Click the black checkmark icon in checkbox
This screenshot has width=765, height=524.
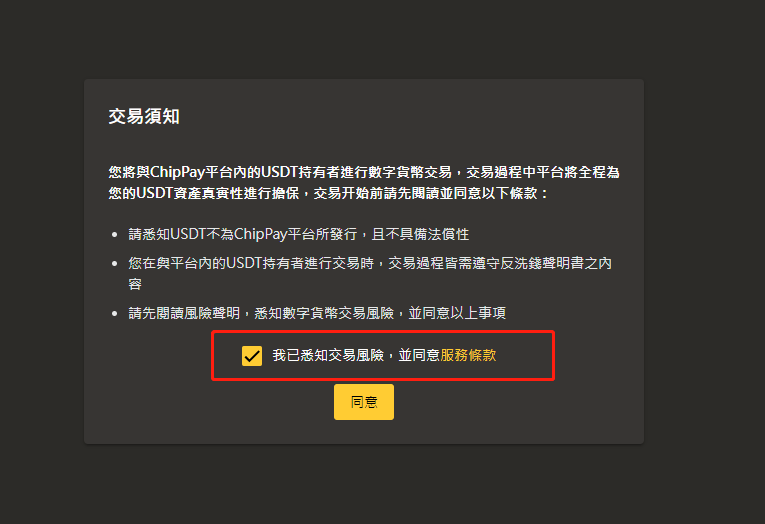tap(252, 356)
